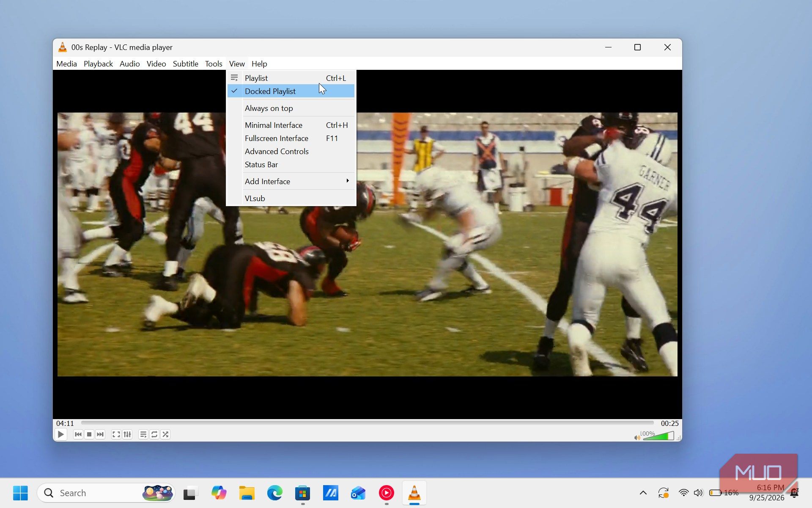The width and height of the screenshot is (812, 508).
Task: Stop playback with the stop button
Action: tap(89, 434)
